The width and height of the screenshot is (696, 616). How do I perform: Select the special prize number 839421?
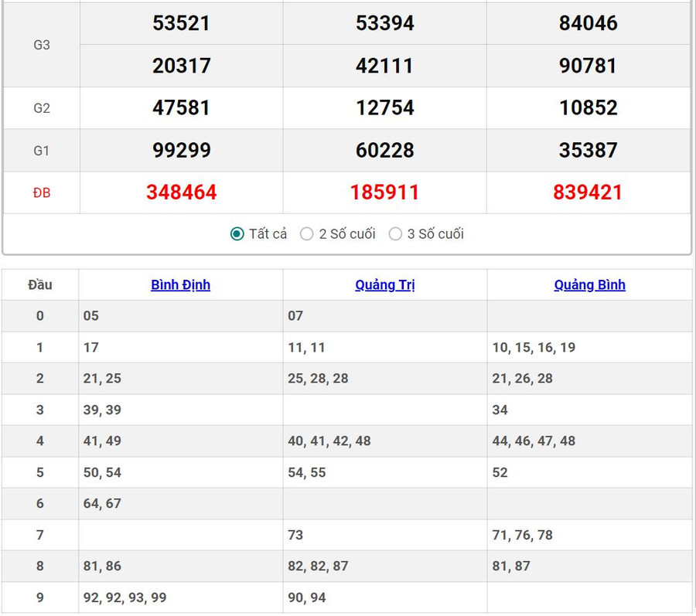pos(588,192)
